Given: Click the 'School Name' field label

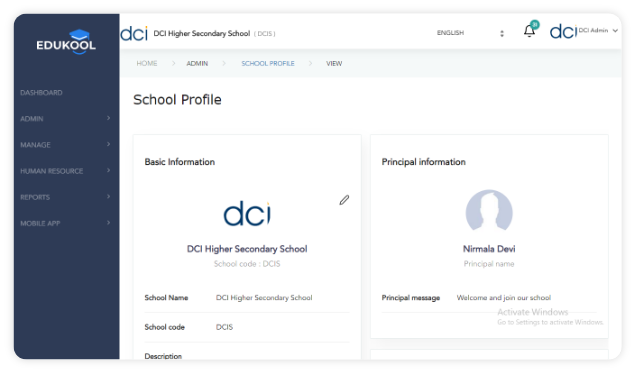Looking at the screenshot, I should pyautogui.click(x=166, y=298).
